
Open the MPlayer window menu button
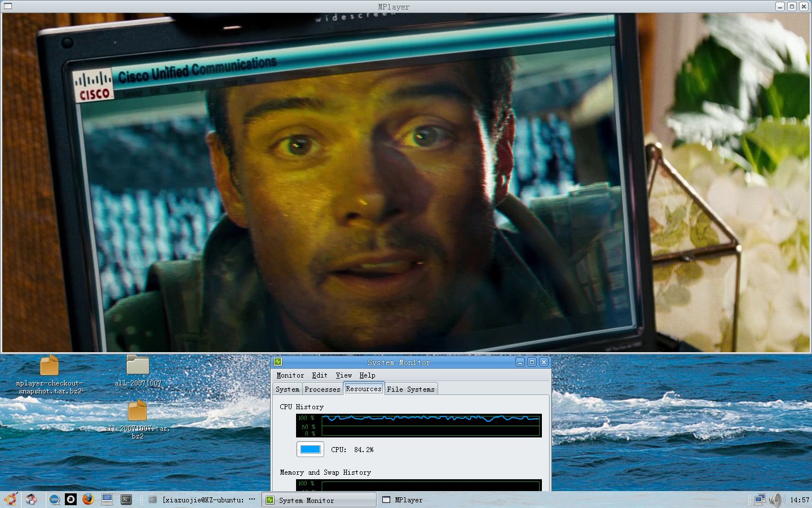tap(8, 6)
